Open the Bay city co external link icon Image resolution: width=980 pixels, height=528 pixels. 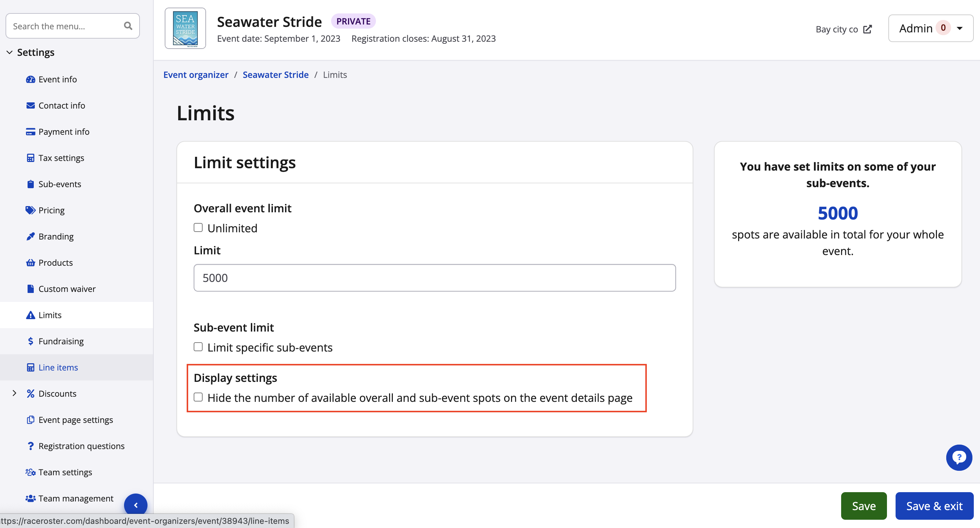pyautogui.click(x=867, y=29)
